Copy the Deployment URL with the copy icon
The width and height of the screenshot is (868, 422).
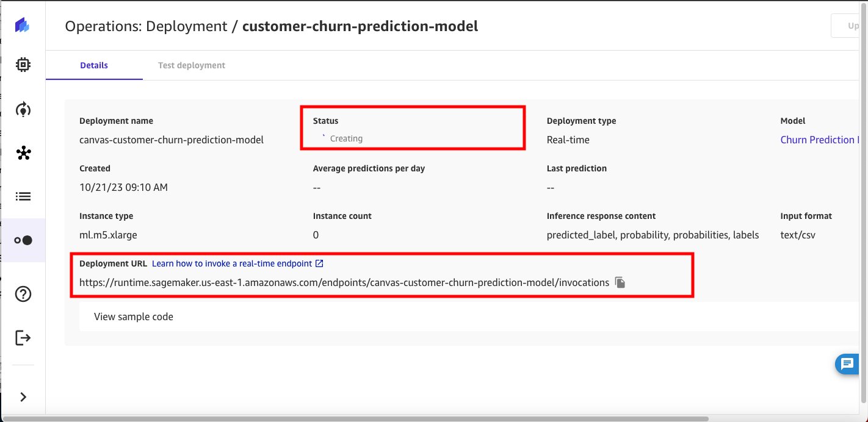point(620,282)
